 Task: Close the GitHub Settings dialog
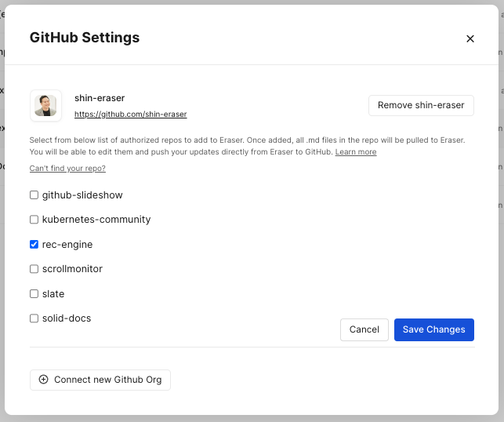470,38
